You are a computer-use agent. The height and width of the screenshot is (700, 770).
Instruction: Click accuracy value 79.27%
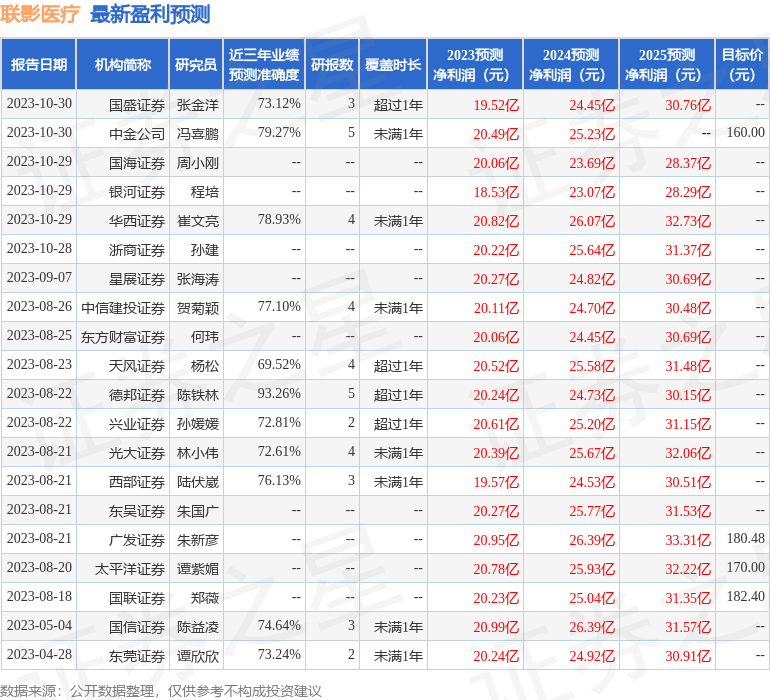point(279,133)
